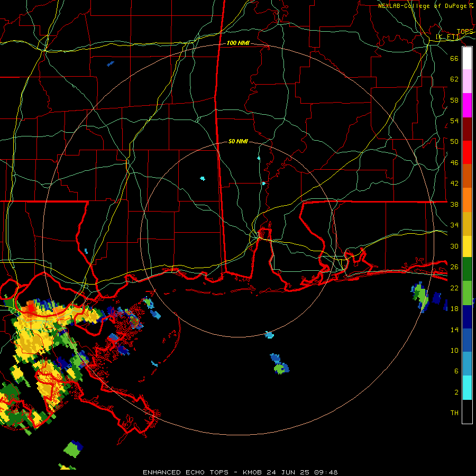The image size is (476, 476).
Task: Click the "09:48" timestamp in caption
Action: coord(326,472)
